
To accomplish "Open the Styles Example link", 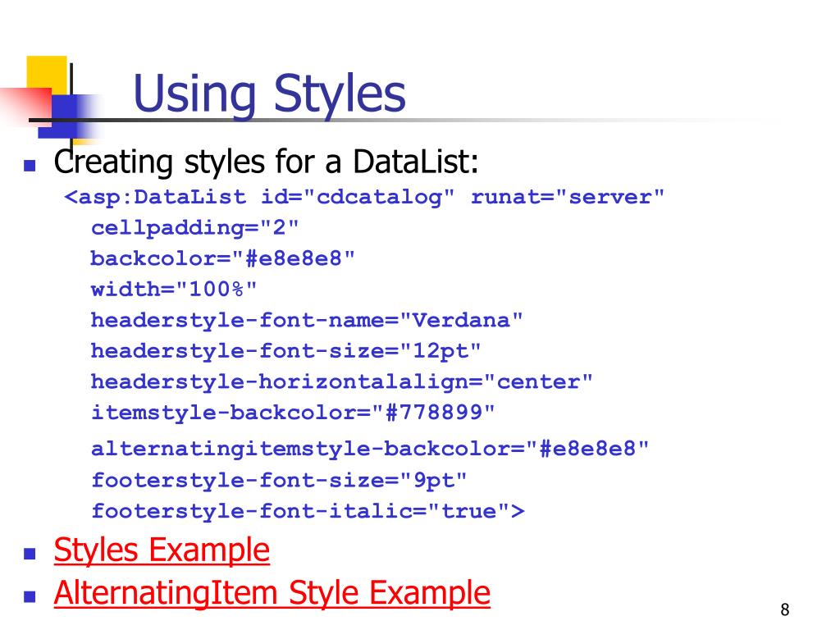I will pyautogui.click(x=162, y=550).
